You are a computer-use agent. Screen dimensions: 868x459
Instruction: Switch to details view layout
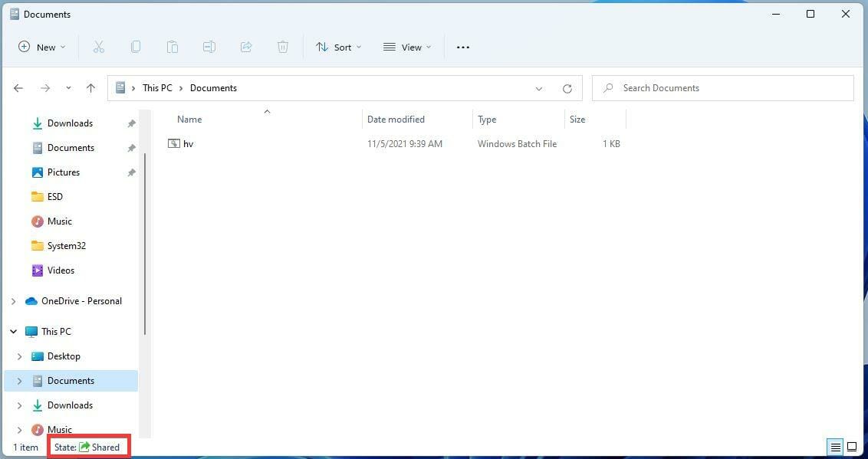pyautogui.click(x=835, y=447)
